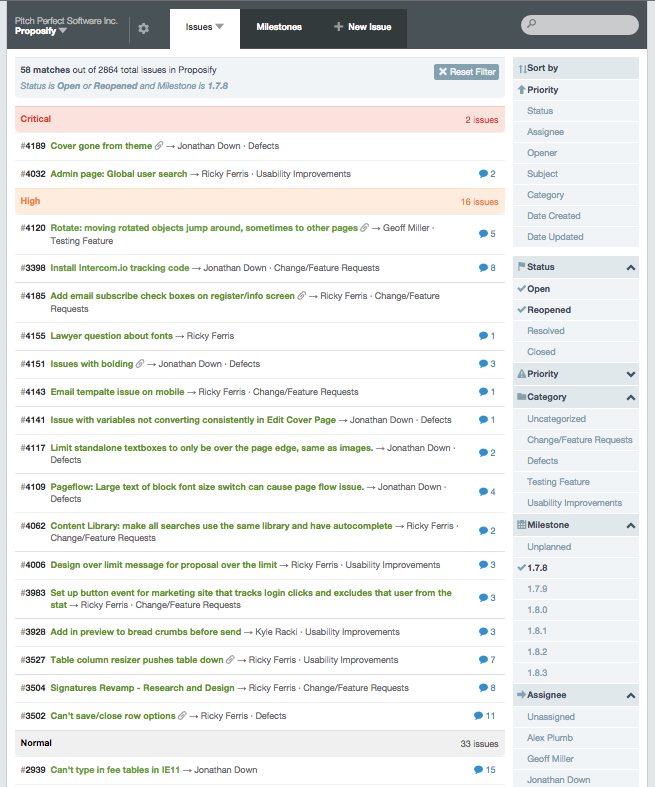Viewport: 655px width, 787px height.
Task: Click attachment paperclip on issue #4189
Action: pos(159,146)
